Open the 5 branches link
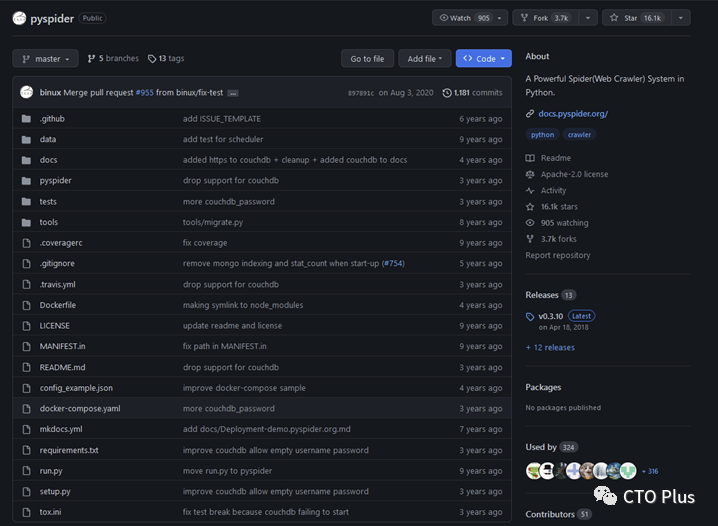718x526 pixels. pos(113,59)
